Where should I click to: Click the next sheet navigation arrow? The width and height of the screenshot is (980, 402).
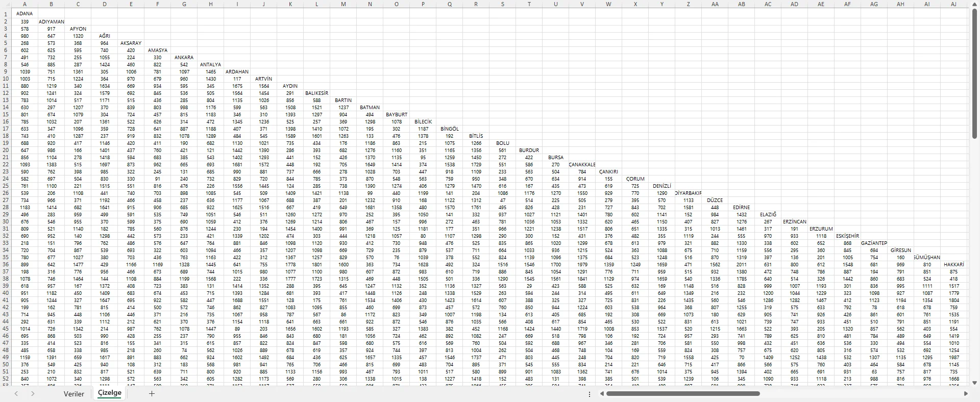[33, 394]
